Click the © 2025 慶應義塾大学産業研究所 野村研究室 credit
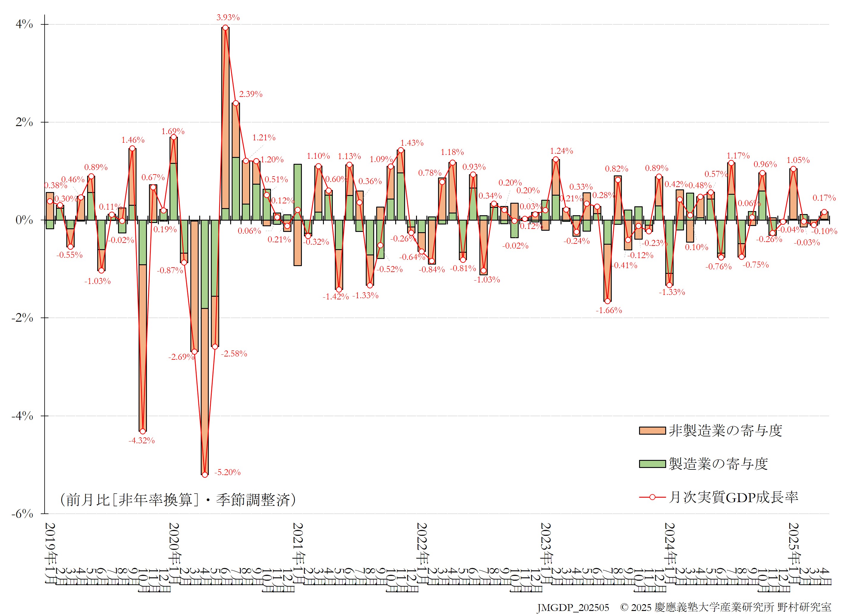The width and height of the screenshot is (852, 616). click(725, 607)
